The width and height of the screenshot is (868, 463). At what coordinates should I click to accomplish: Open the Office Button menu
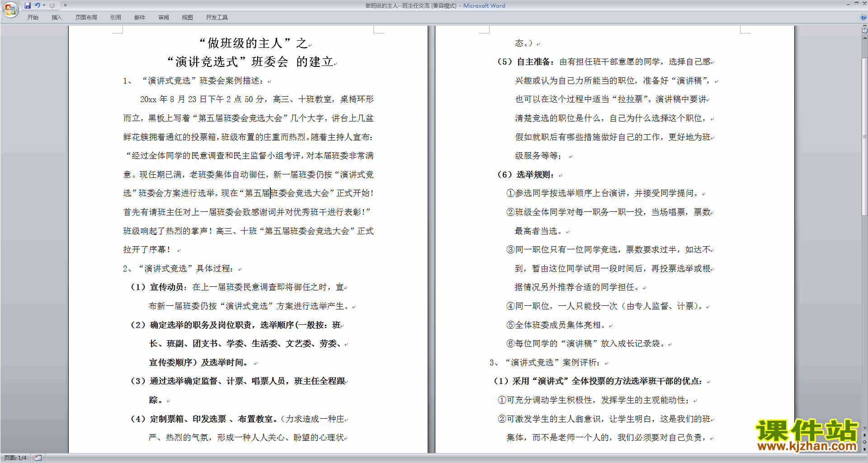[x=10, y=9]
